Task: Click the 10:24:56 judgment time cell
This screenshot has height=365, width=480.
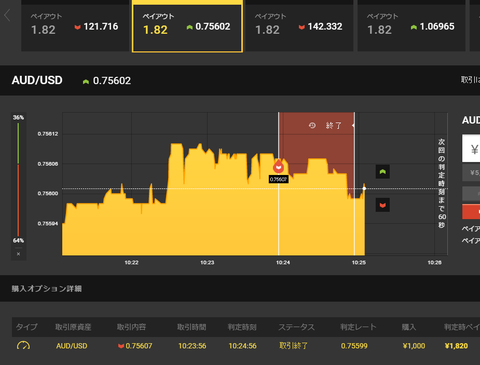Action: pos(242,346)
